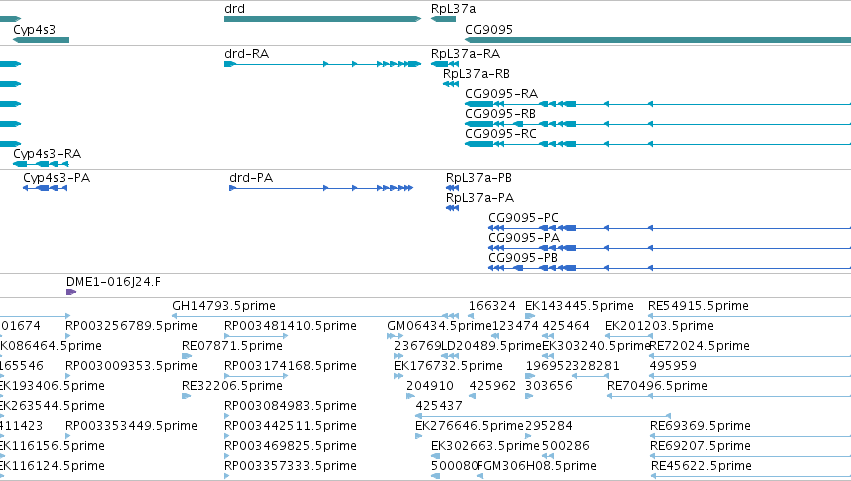Viewport: 851px width, 481px height.
Task: Pick the Cyp4s3-PA protein feature
Action: pos(45,188)
